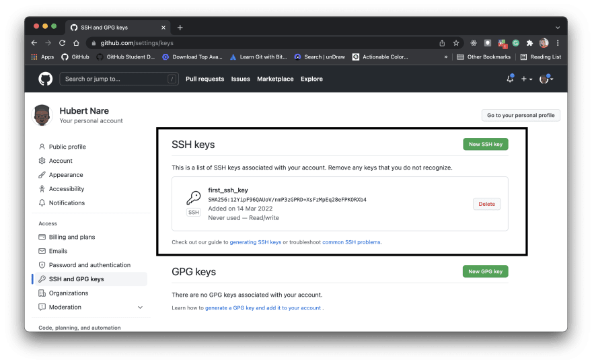Open the GitHub bookmark
The height and width of the screenshot is (364, 592).
click(75, 57)
